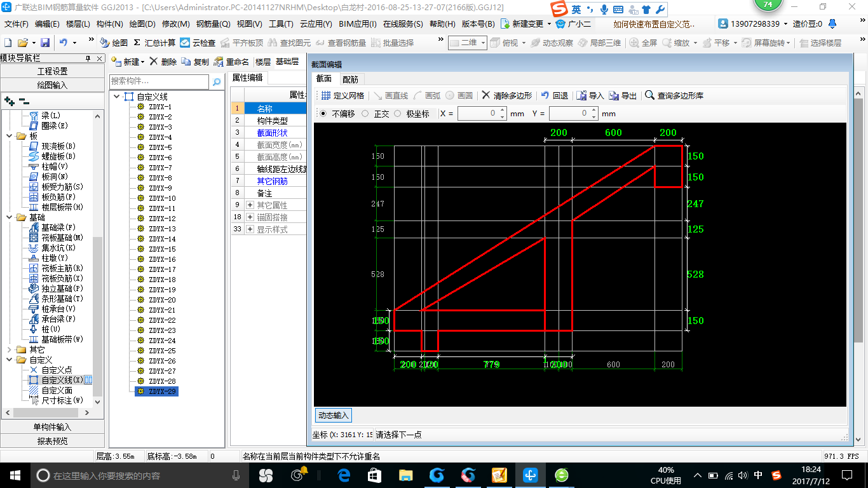868x488 pixels.
Task: Delete the component with 删除
Action: pyautogui.click(x=163, y=62)
